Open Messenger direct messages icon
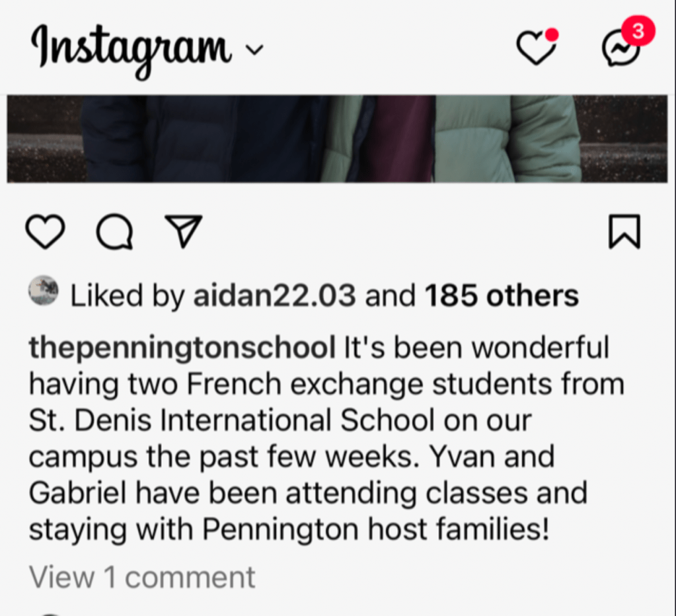Image resolution: width=676 pixels, height=616 pixels. pos(620,50)
